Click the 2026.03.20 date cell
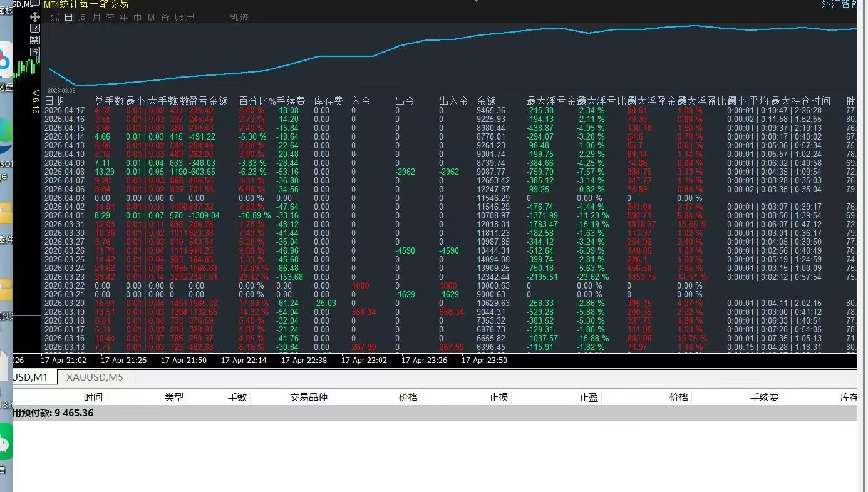This screenshot has width=868, height=492. pos(65,303)
